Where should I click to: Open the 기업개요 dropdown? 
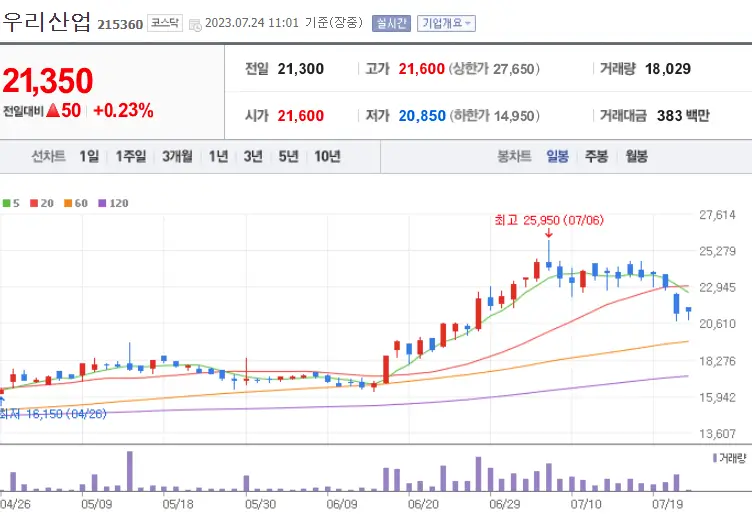(x=446, y=23)
